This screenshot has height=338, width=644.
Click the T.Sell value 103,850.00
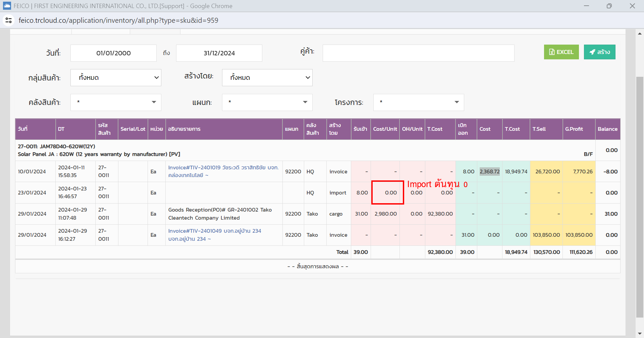coord(546,235)
